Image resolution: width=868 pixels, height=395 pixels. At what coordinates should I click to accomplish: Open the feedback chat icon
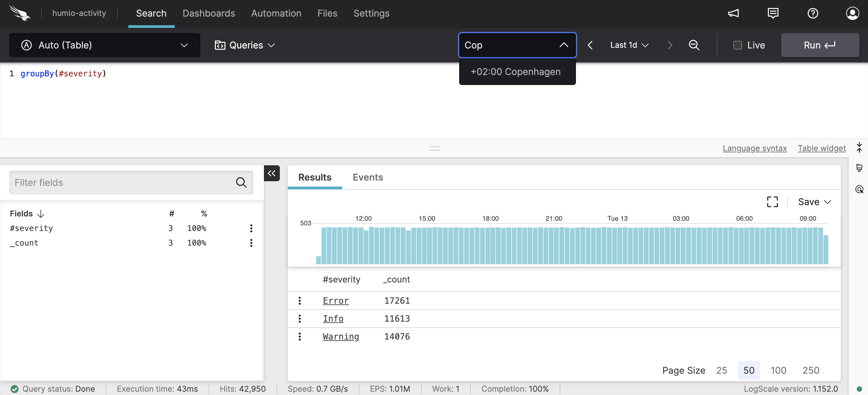(773, 14)
